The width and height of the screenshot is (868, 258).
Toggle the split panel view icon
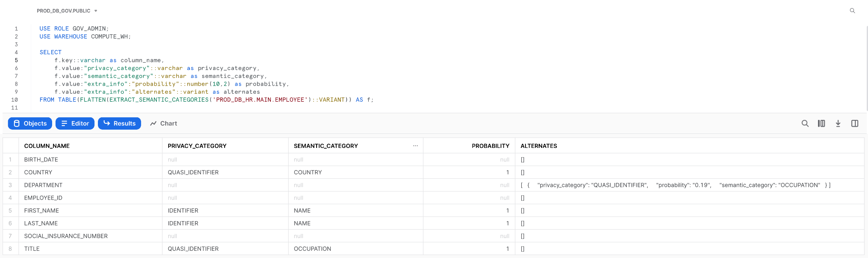click(x=854, y=123)
